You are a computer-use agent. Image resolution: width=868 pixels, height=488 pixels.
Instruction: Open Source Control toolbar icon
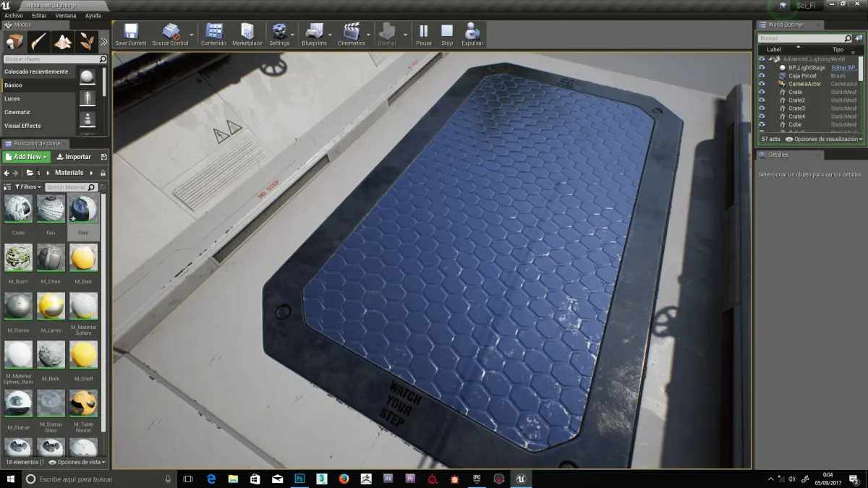coord(170,34)
